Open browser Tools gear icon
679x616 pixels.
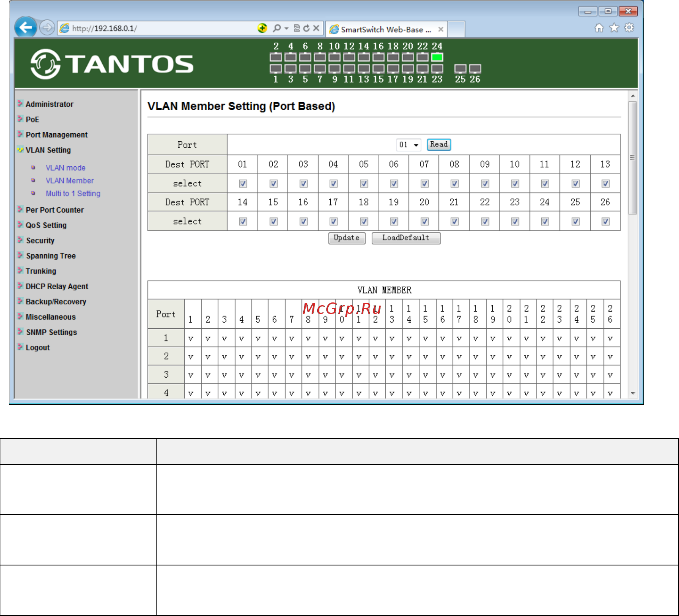point(629,28)
